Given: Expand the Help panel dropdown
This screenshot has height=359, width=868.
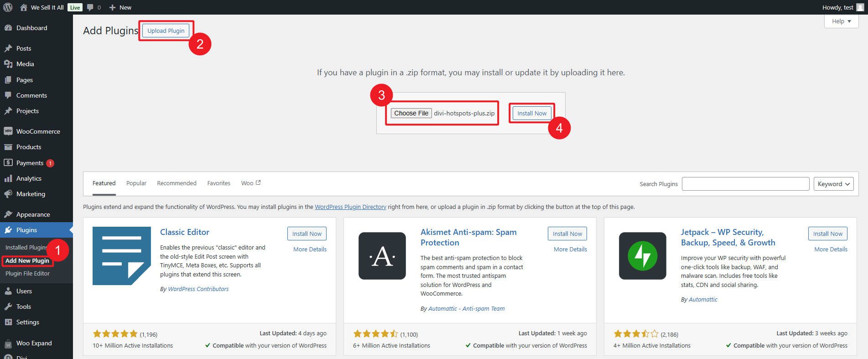Looking at the screenshot, I should (842, 21).
